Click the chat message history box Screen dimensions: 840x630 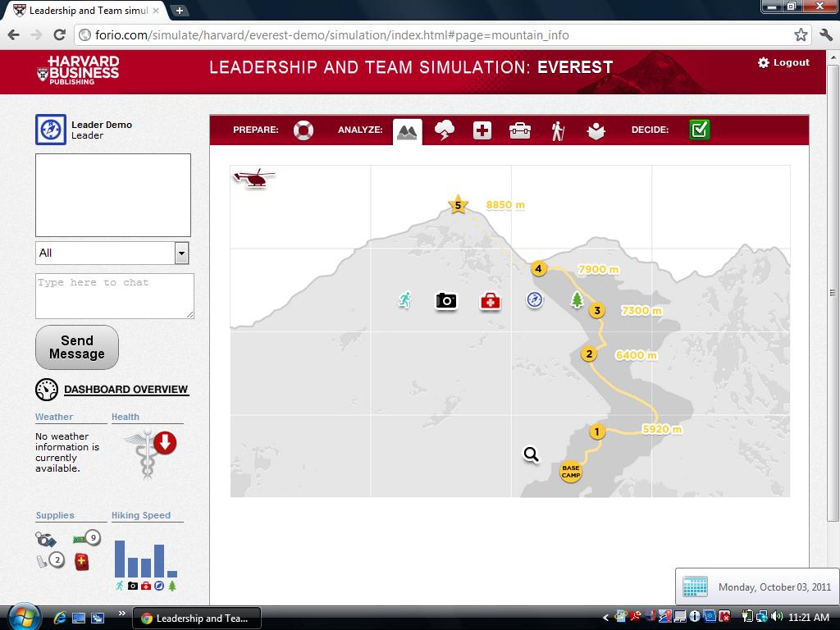(x=113, y=195)
